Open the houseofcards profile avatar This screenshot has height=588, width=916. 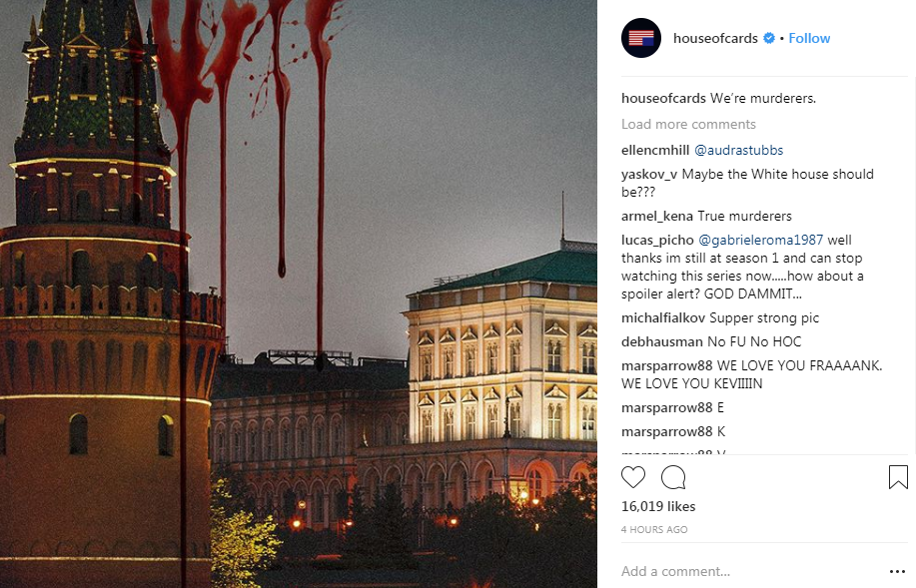click(641, 38)
